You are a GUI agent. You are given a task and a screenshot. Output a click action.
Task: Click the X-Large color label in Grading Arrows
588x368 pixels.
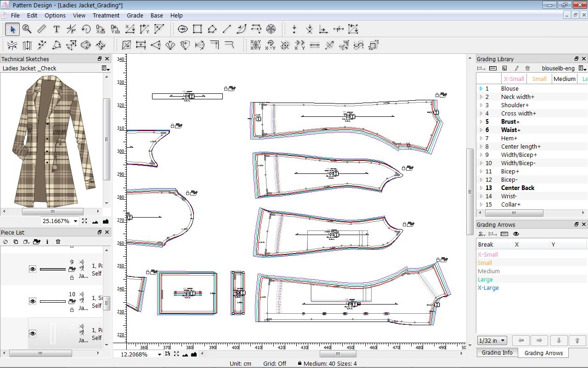click(488, 288)
